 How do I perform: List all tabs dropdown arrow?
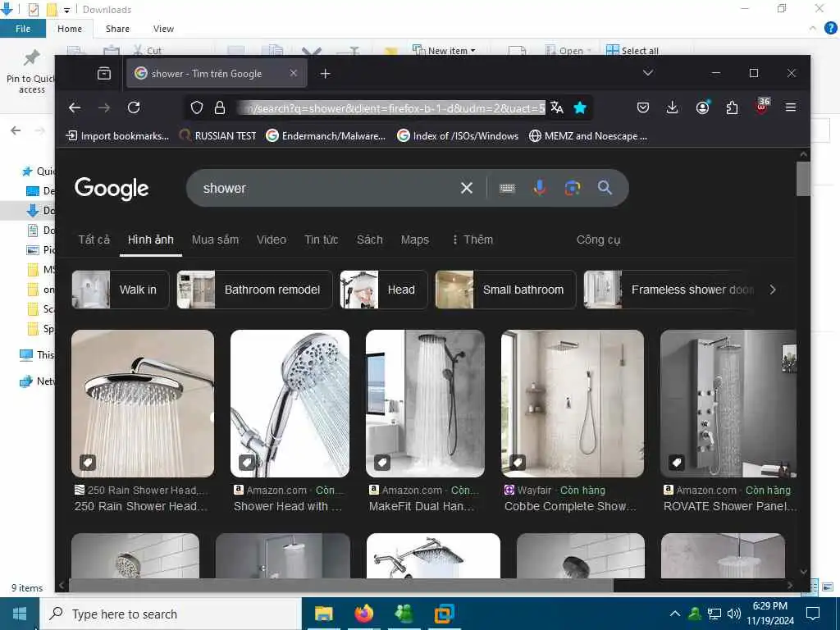(x=648, y=73)
